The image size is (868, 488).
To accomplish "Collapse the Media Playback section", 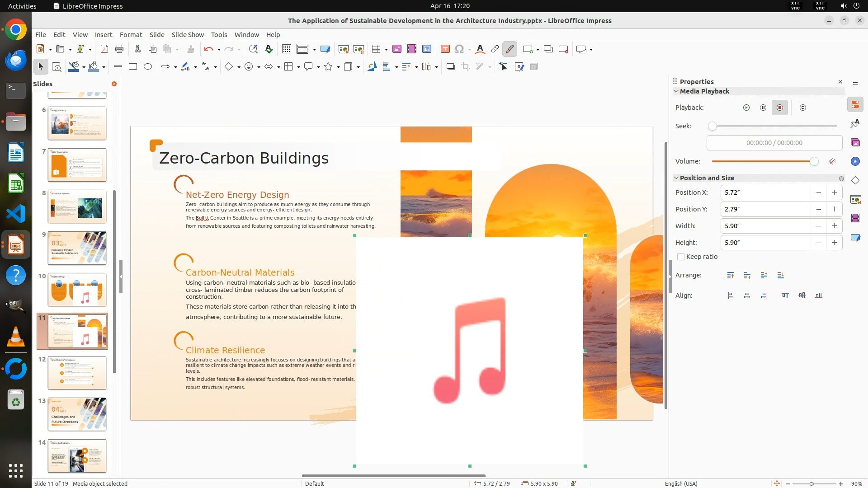I will tap(676, 91).
